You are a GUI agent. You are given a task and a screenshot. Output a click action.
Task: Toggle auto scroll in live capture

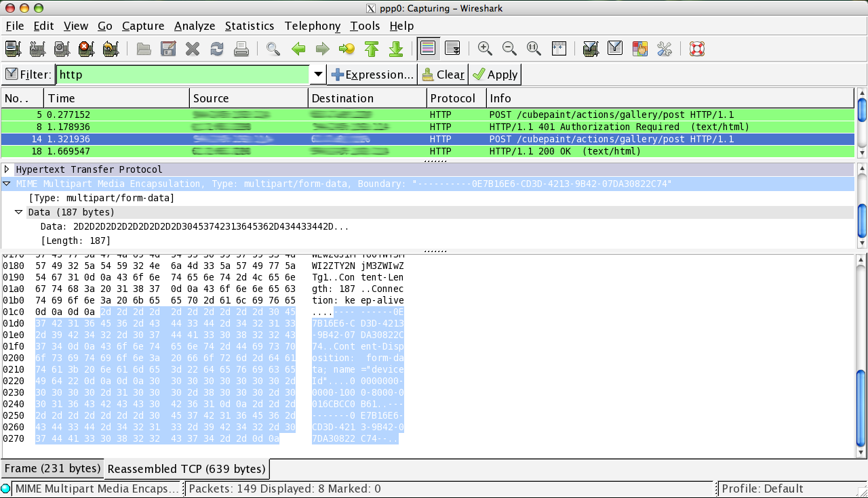tap(452, 49)
